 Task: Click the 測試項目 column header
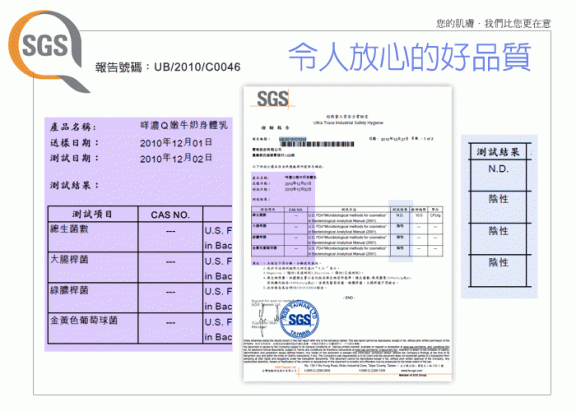pyautogui.click(x=93, y=214)
